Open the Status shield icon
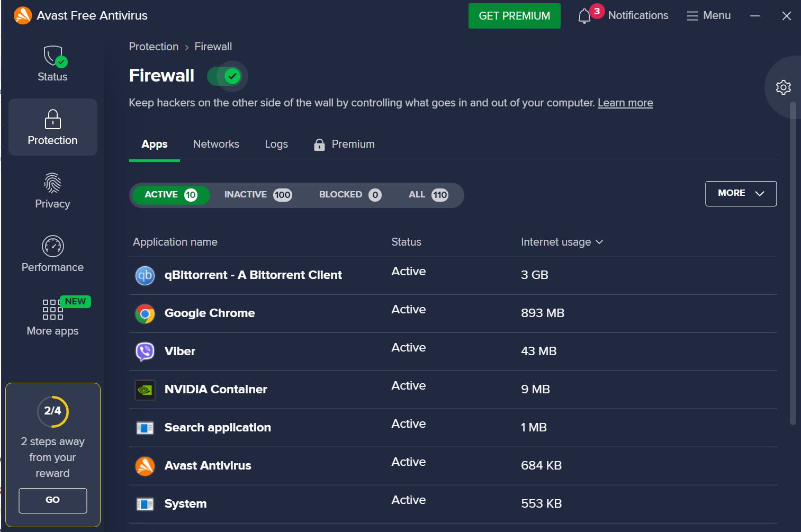The image size is (801, 532). coord(54,56)
